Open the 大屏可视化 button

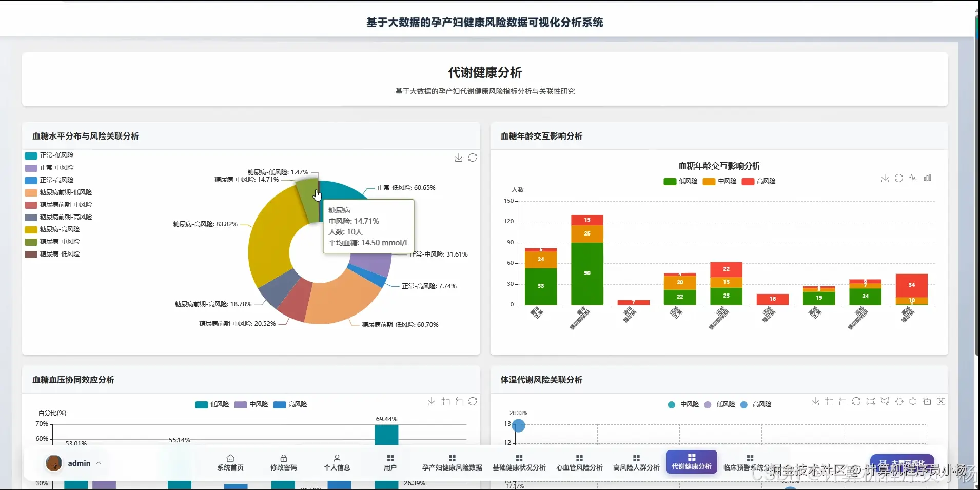[x=902, y=463]
